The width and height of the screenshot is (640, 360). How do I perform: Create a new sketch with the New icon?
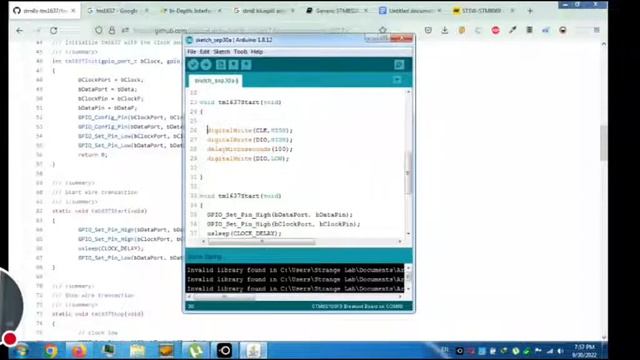click(x=221, y=64)
